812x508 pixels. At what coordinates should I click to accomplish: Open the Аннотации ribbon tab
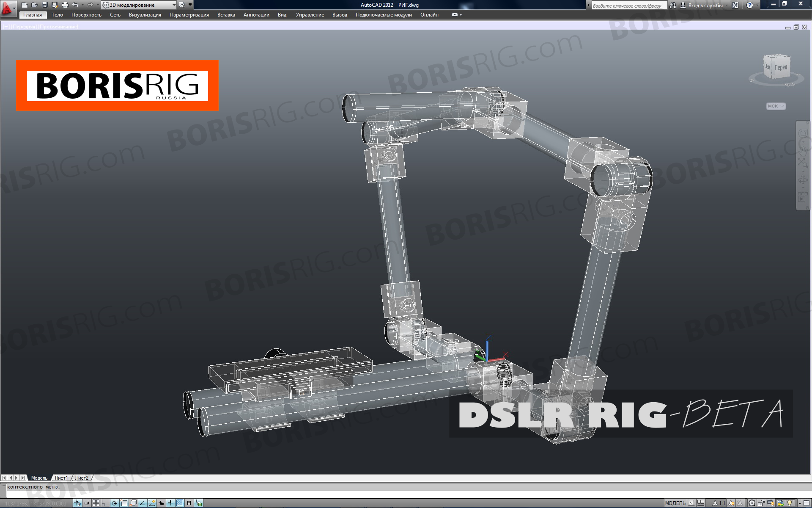point(256,15)
